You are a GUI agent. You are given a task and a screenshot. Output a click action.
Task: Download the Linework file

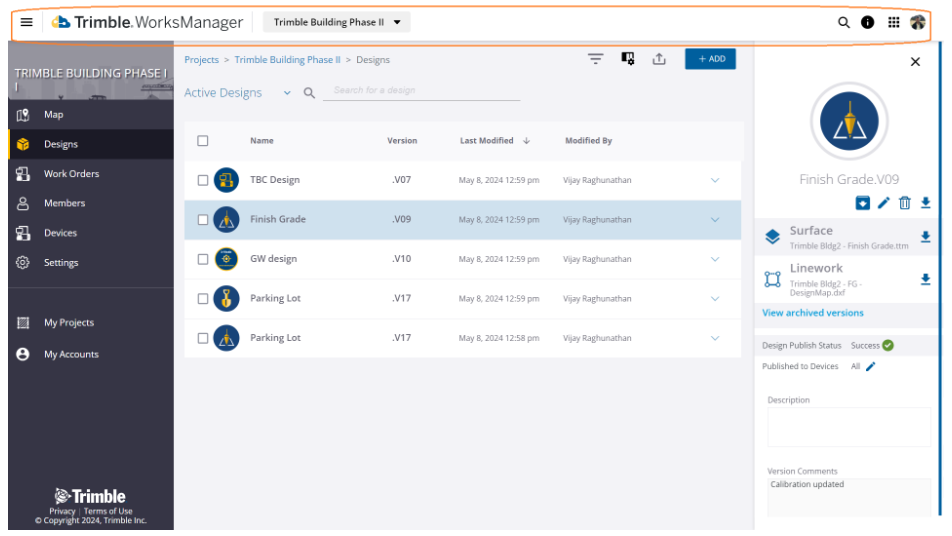925,279
